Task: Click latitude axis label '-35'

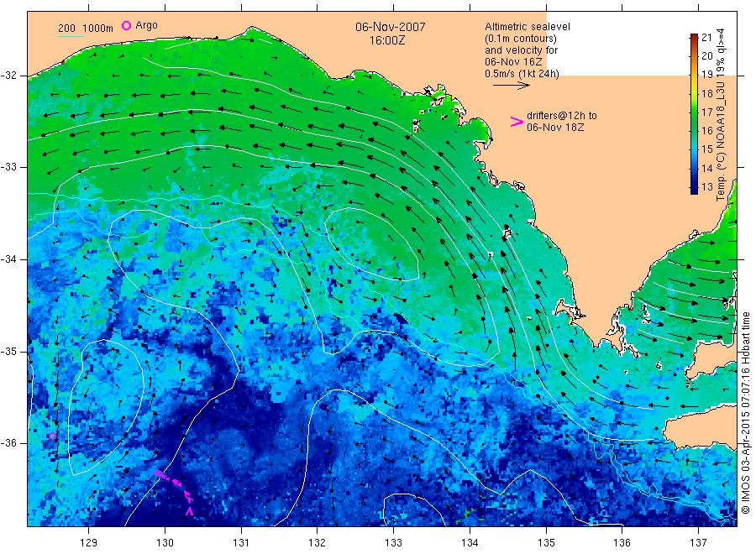Action: pyautogui.click(x=8, y=351)
